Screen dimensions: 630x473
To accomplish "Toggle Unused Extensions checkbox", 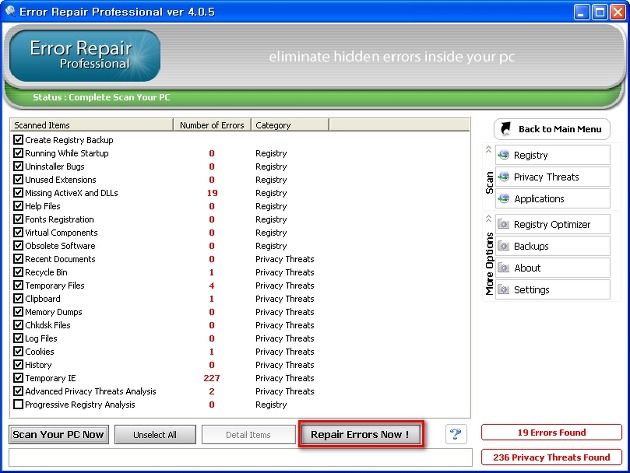I will coord(18,179).
